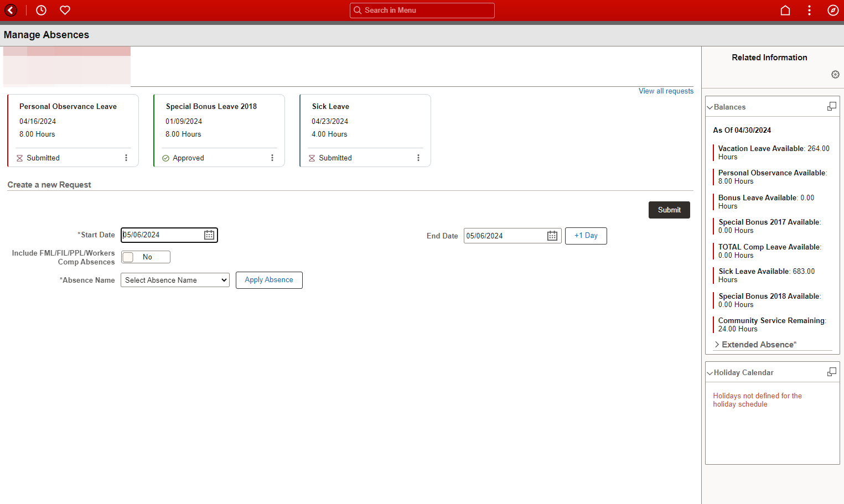This screenshot has width=844, height=504.
Task: Open Related Information settings gear
Action: [x=835, y=75]
